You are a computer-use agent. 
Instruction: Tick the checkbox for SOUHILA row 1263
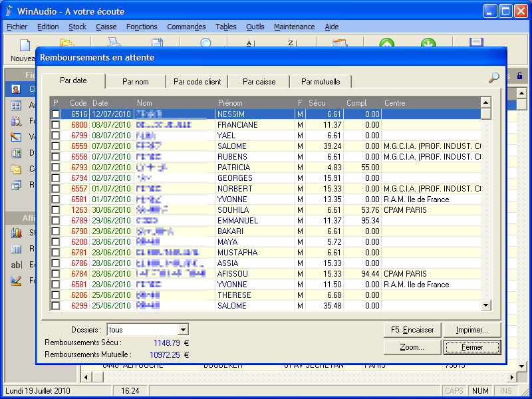[56, 210]
